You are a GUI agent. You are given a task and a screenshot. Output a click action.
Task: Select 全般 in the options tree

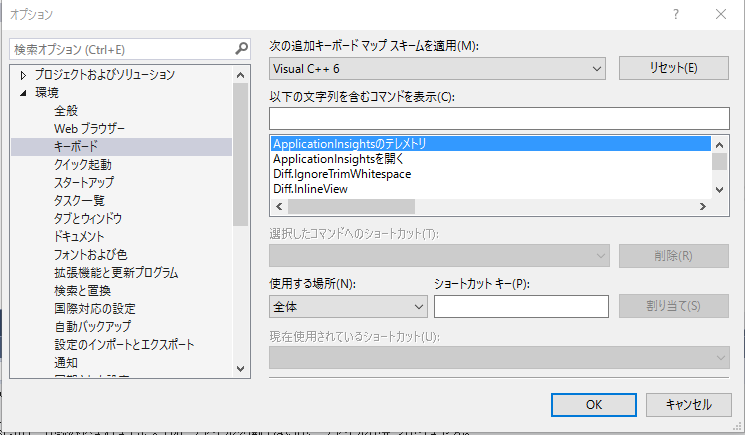point(66,111)
